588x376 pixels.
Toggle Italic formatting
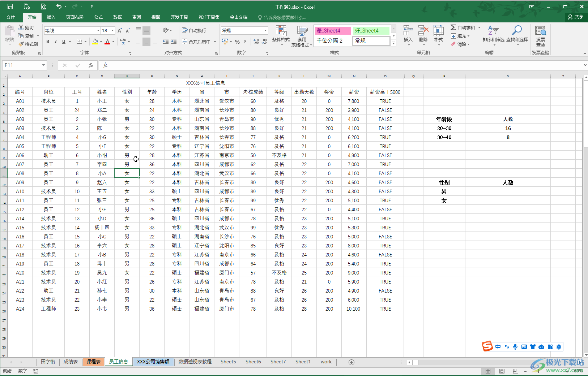tap(56, 42)
